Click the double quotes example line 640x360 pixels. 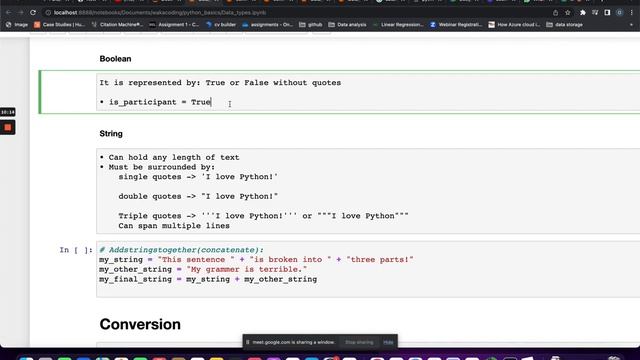(x=198, y=196)
